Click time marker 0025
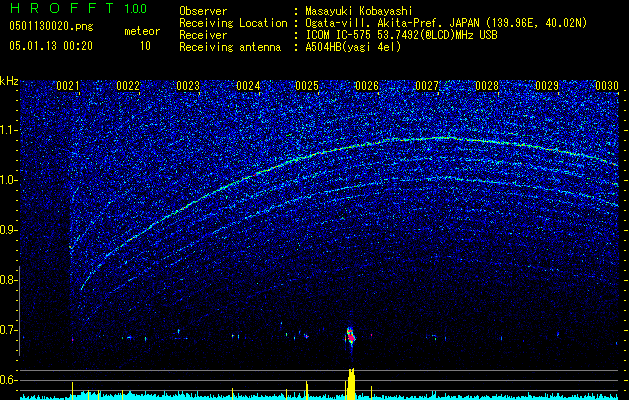 click(307, 86)
